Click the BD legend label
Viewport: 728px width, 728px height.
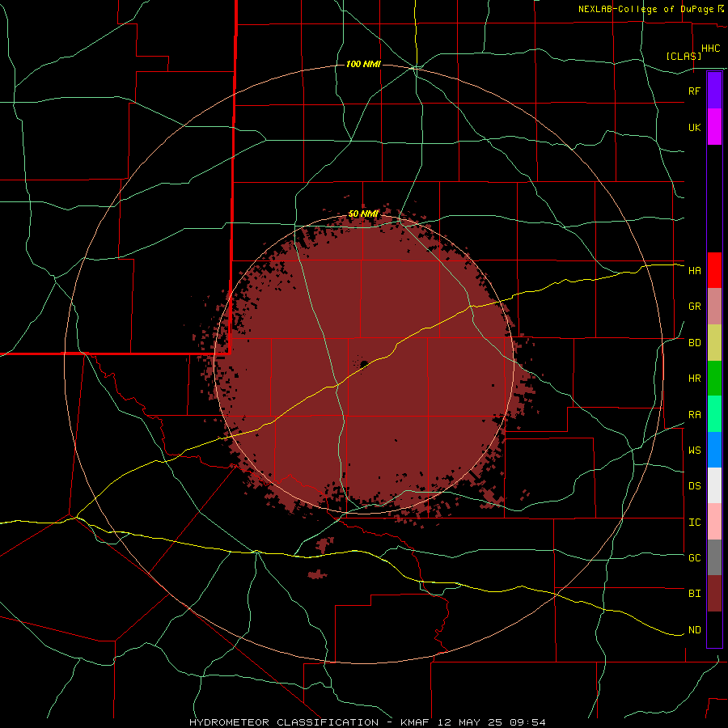(x=694, y=343)
